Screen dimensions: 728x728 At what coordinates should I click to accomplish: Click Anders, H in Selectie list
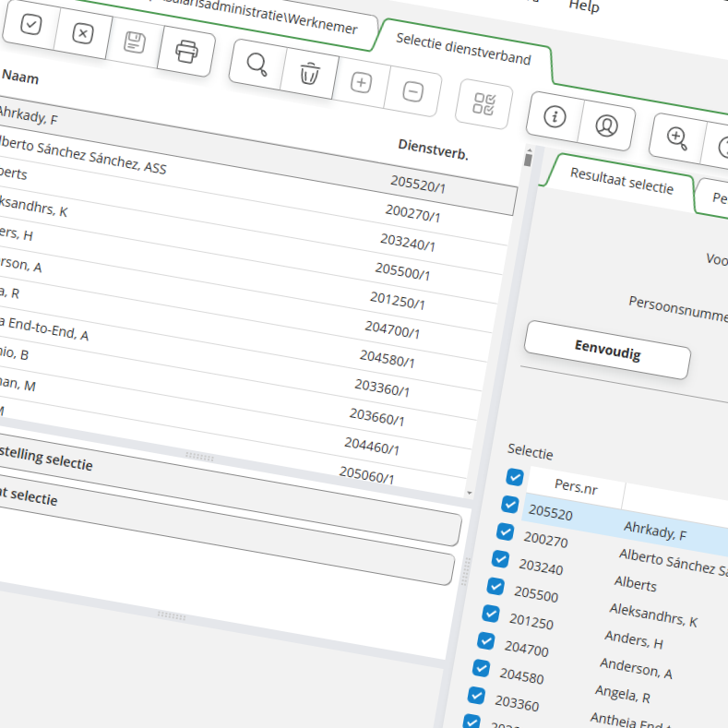pyautogui.click(x=634, y=639)
